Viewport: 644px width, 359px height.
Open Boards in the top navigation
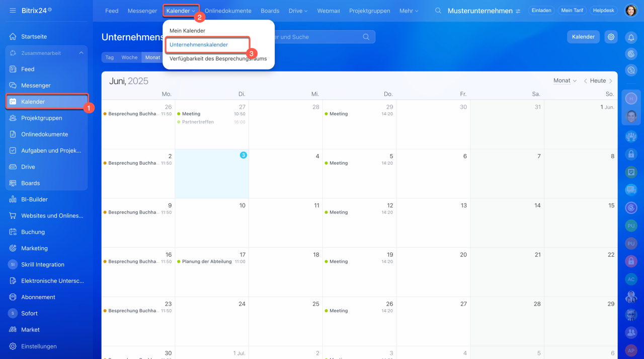click(270, 11)
